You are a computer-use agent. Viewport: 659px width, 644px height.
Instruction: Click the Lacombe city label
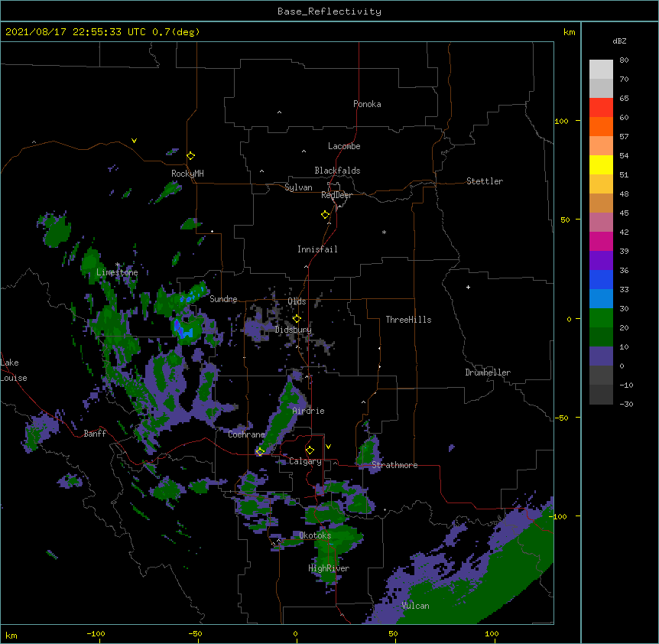pyautogui.click(x=344, y=146)
